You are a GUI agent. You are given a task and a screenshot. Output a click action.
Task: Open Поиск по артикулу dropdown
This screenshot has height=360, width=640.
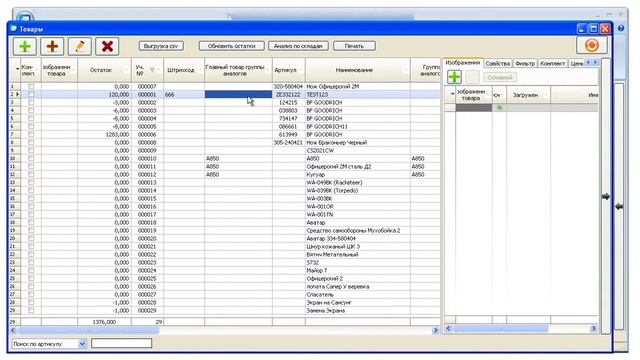pos(82,344)
